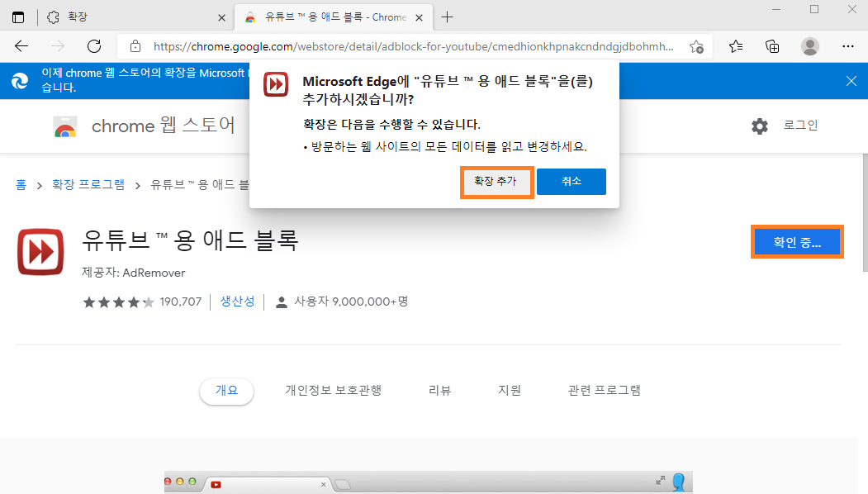
Task: Click the forward navigation arrow
Action: pos(58,46)
